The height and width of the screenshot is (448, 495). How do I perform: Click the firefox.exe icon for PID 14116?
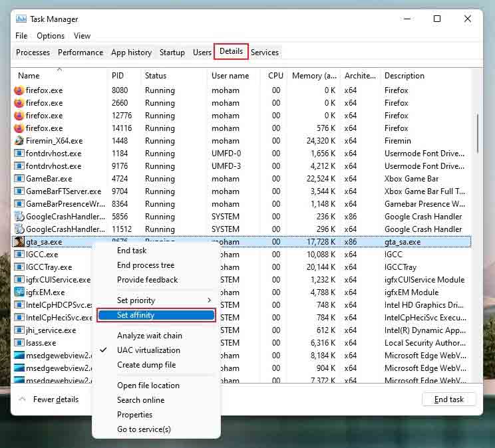click(x=19, y=128)
